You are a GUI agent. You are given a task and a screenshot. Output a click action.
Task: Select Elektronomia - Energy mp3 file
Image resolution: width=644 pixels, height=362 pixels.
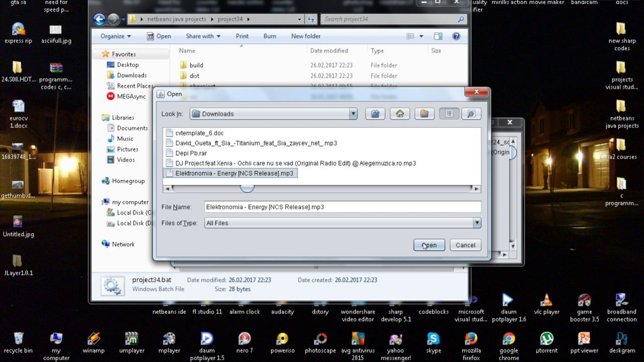[231, 173]
